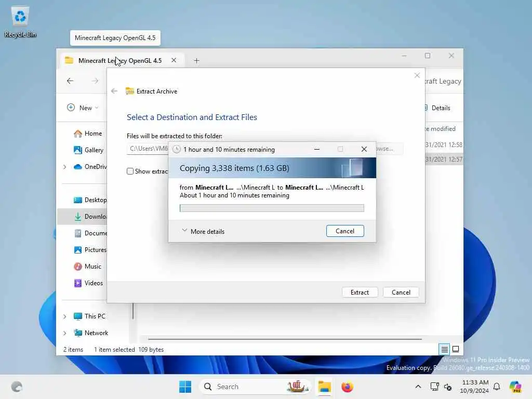Viewport: 532px width, 399px height.
Task: Open the clock showing 11:33 AM
Action: point(474,387)
